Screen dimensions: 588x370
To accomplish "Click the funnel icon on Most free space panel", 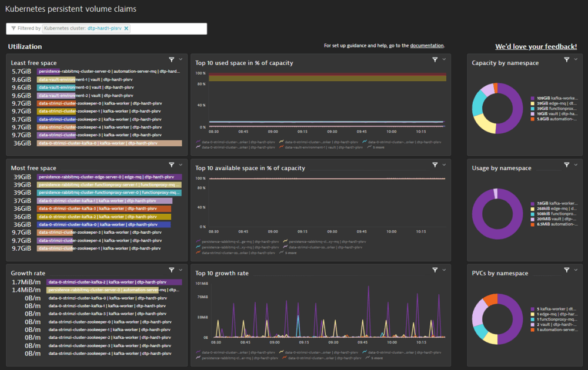I will (171, 164).
